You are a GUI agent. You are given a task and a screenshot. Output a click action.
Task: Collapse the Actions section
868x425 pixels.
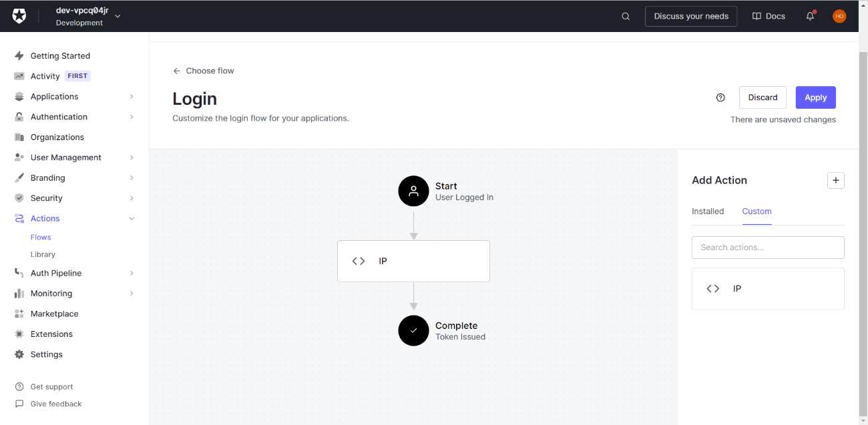tap(132, 219)
